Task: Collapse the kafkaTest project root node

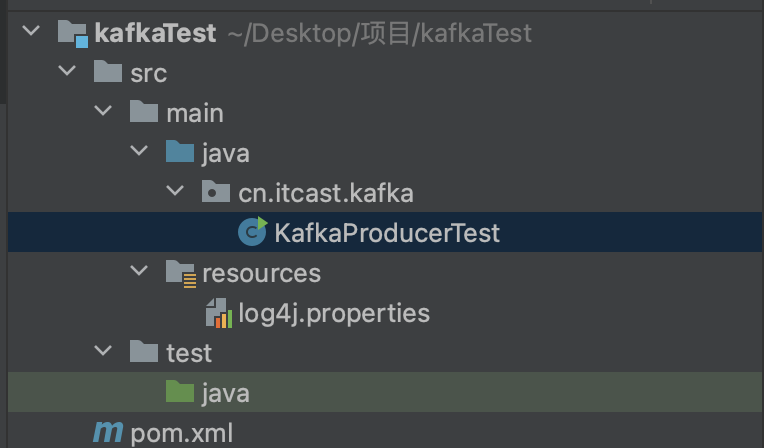Action: pyautogui.click(x=31, y=33)
